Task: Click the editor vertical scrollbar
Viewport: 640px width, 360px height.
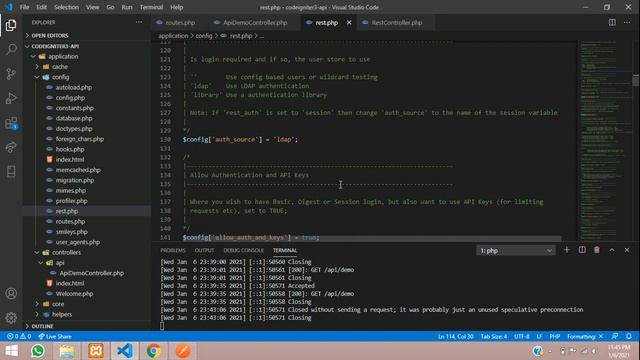Action: point(636,80)
